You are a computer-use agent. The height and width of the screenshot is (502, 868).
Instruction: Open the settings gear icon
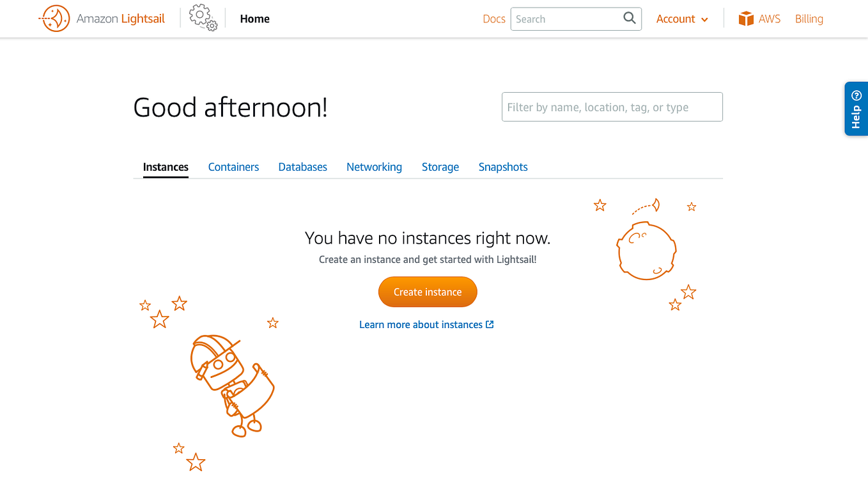203,17
